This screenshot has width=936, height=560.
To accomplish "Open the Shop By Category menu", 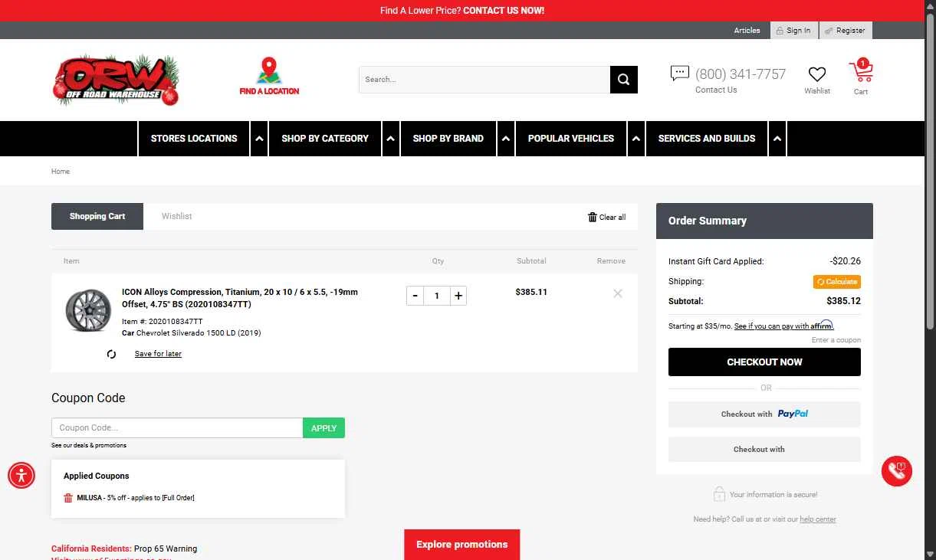I will coord(325,139).
